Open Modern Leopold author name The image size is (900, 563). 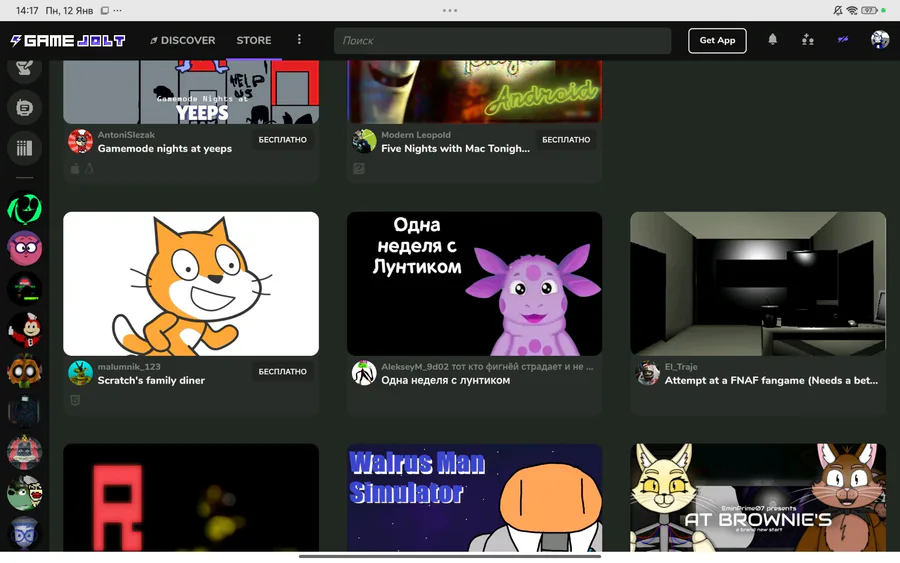click(x=416, y=135)
